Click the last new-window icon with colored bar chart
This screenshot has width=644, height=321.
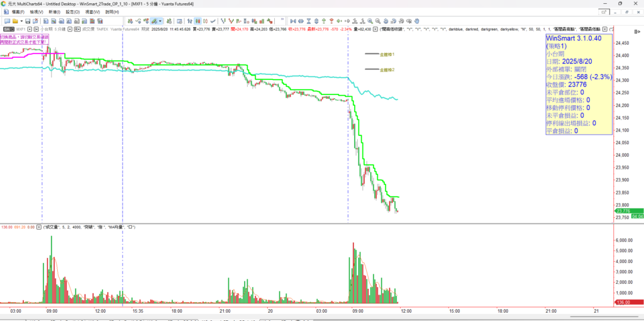pyautogui.click(x=100, y=21)
